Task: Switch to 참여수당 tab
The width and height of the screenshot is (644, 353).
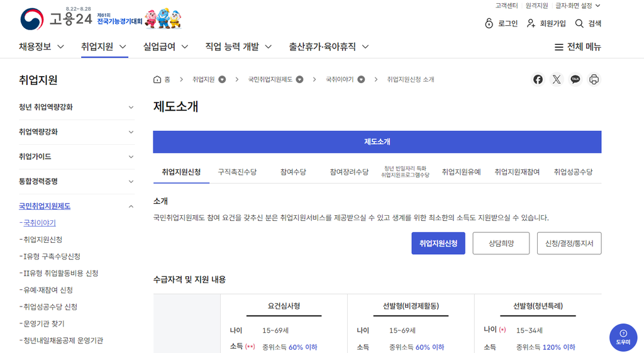Action: (293, 172)
